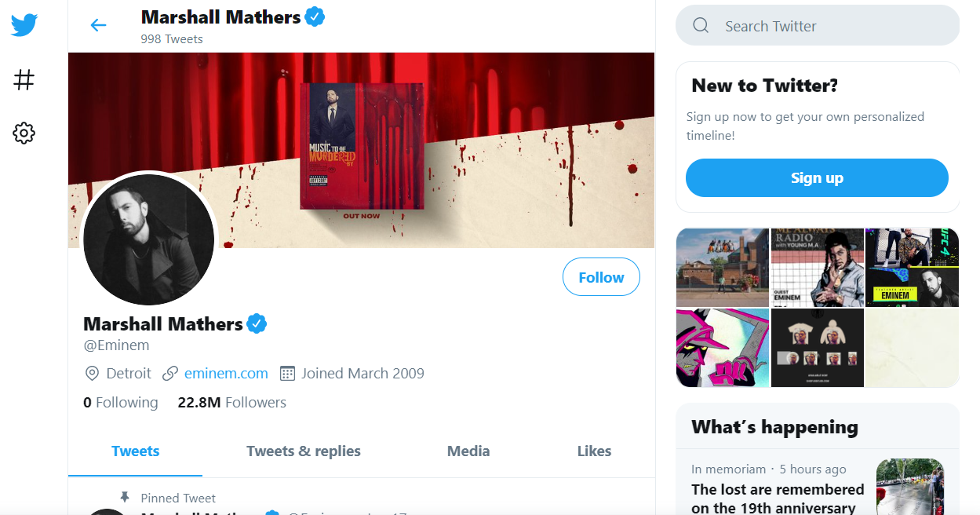Switch to the Tweets tab
Screen dimensions: 980x515
(x=135, y=451)
